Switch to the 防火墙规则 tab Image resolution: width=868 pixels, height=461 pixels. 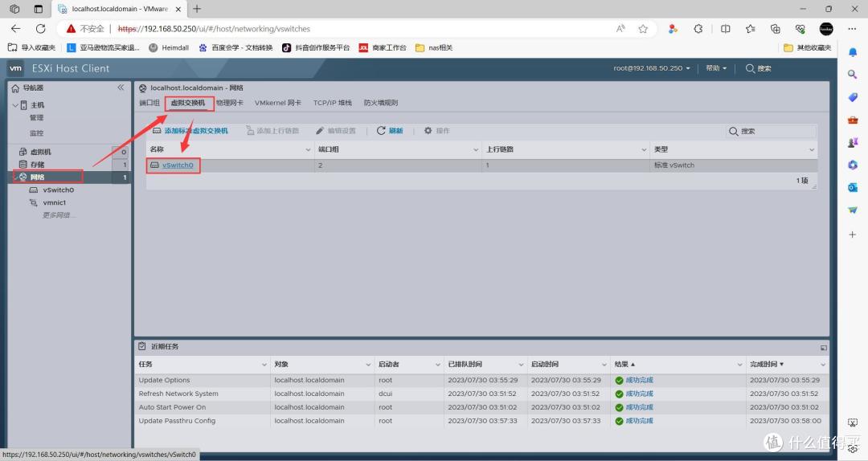[x=381, y=103]
